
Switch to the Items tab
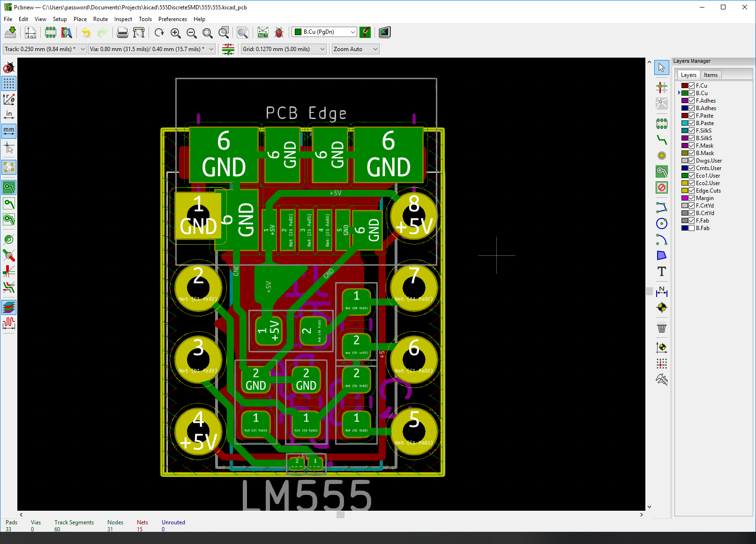[711, 75]
